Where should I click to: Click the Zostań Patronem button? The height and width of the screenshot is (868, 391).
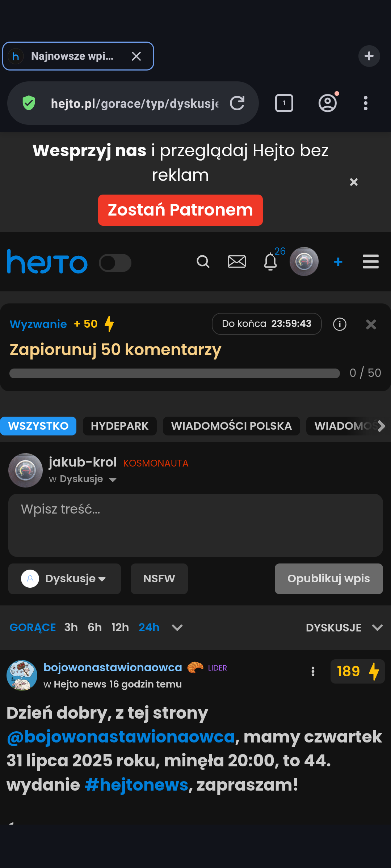[x=180, y=210]
